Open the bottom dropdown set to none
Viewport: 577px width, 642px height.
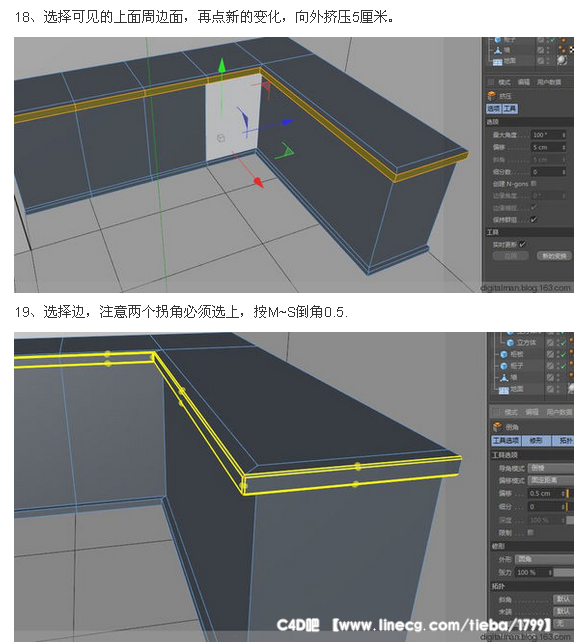point(563,624)
